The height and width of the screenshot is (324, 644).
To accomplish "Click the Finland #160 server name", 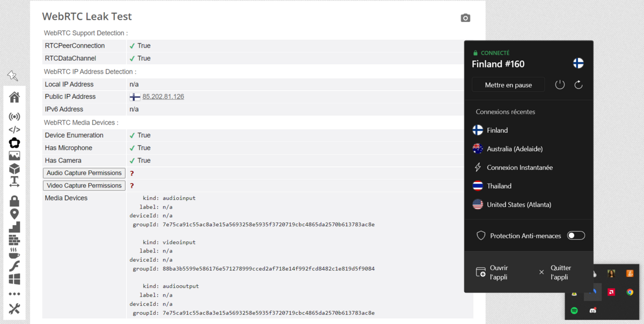I will pyautogui.click(x=498, y=64).
